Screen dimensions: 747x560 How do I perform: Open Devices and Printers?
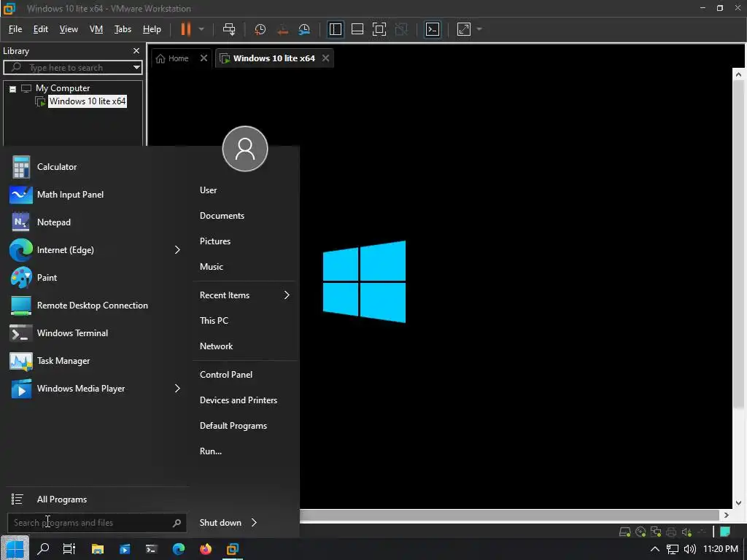pyautogui.click(x=239, y=400)
